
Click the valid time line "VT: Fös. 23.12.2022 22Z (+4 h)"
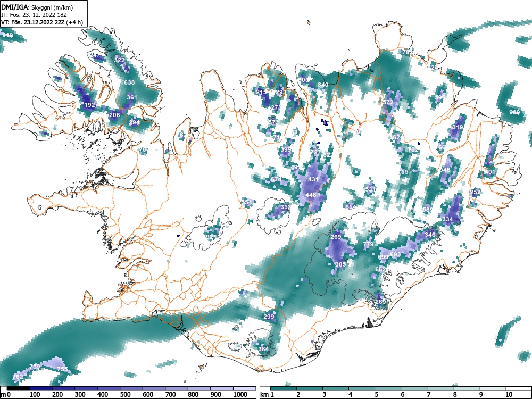[41, 22]
